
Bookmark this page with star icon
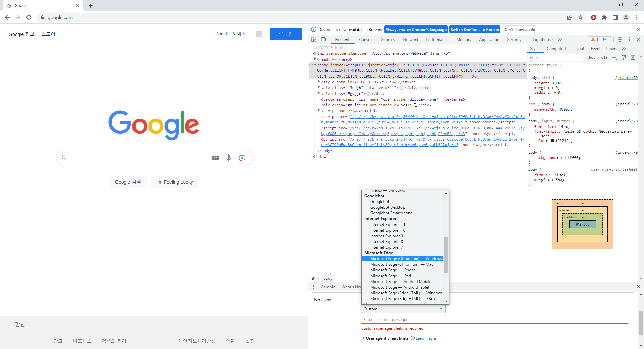coord(580,17)
